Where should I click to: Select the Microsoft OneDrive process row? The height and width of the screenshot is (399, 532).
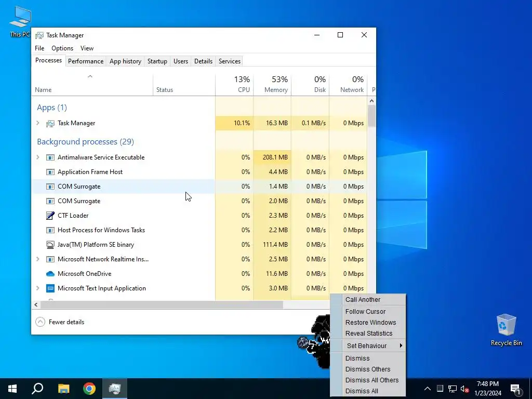pyautogui.click(x=199, y=274)
